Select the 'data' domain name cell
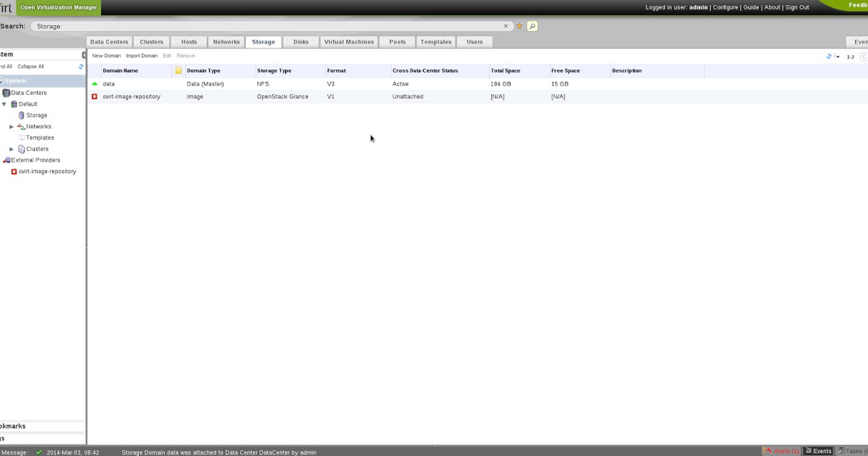The image size is (868, 456). [109, 84]
